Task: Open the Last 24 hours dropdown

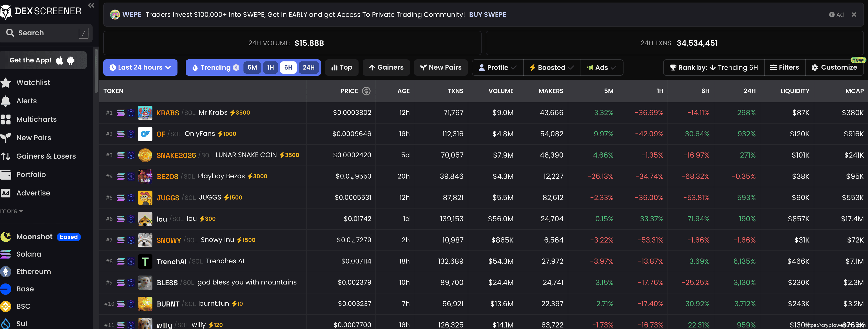Action: pos(140,68)
